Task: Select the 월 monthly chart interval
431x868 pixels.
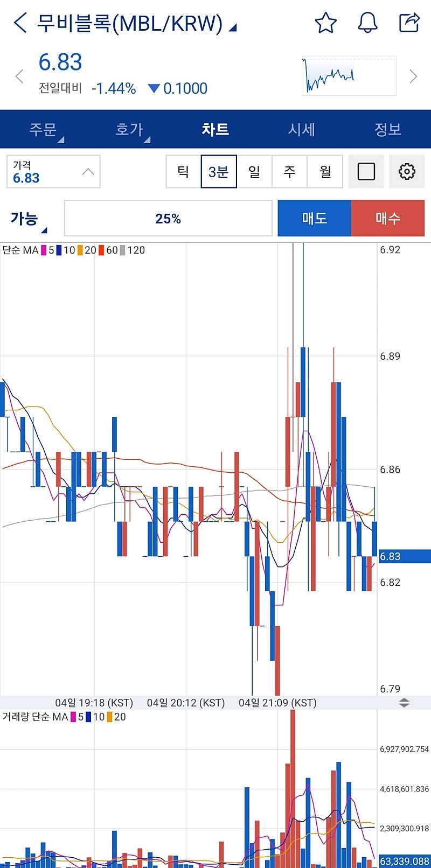Action: pos(325,172)
